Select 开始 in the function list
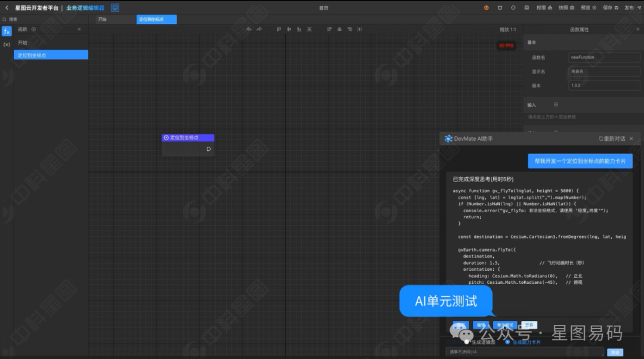This screenshot has width=644, height=359. (51, 43)
